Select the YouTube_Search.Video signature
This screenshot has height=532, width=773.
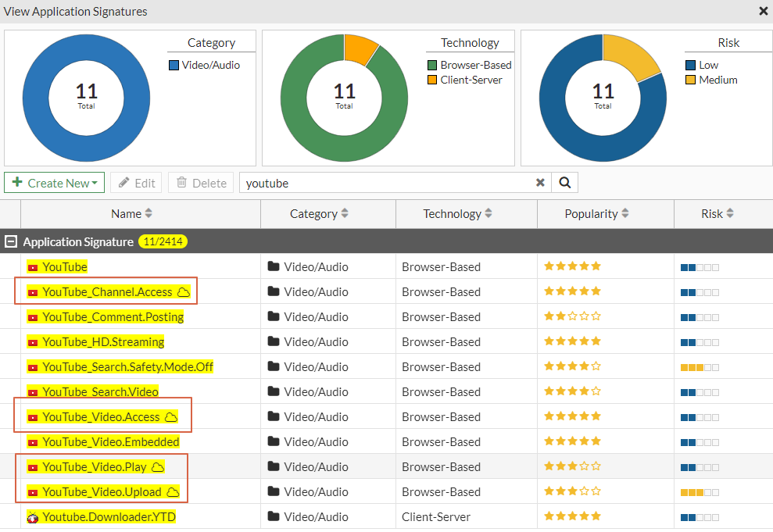[x=100, y=392]
